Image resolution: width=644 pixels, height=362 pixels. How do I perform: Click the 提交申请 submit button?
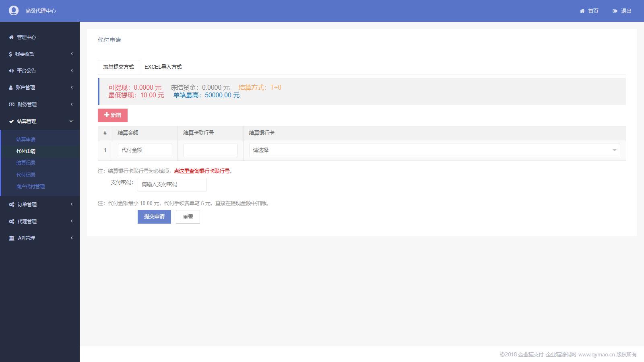(x=154, y=216)
